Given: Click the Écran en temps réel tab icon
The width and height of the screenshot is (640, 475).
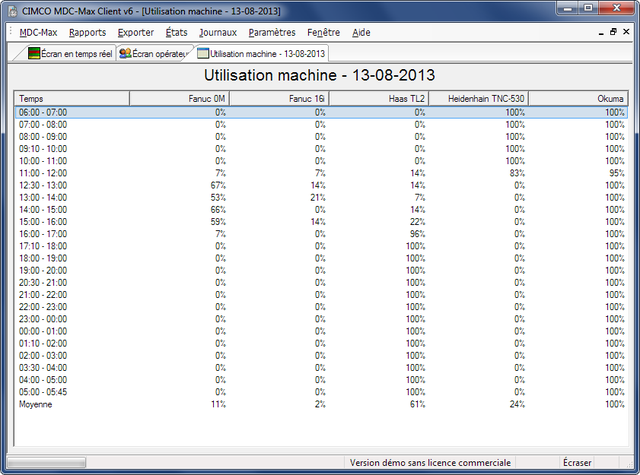Looking at the screenshot, I should [34, 53].
